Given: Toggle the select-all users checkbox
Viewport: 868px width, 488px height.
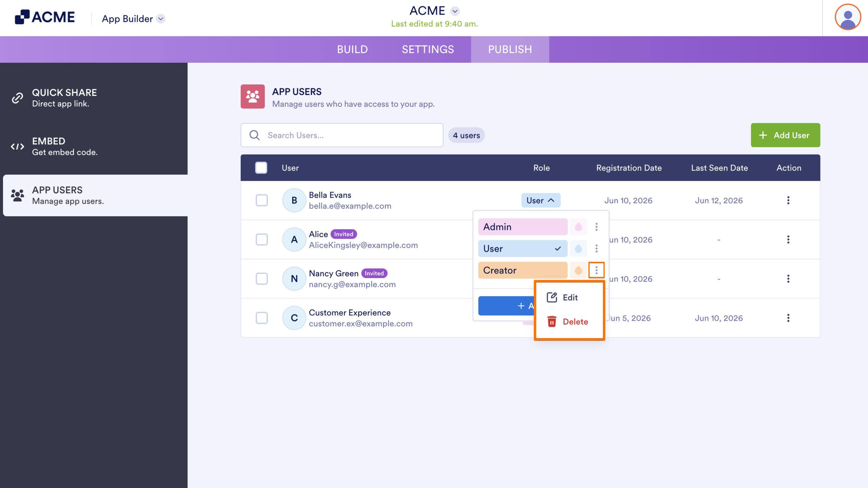Looking at the screenshot, I should click(x=261, y=168).
